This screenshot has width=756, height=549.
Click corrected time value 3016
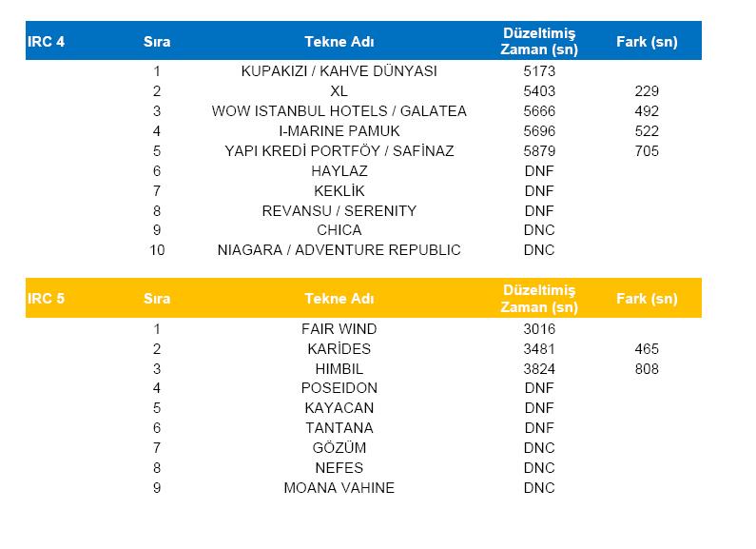point(539,329)
